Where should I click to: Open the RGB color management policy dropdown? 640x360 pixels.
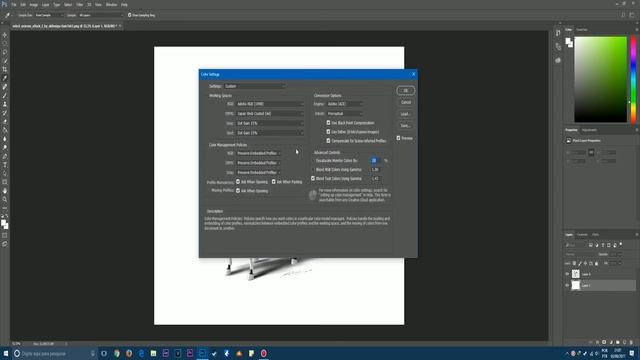click(x=259, y=153)
